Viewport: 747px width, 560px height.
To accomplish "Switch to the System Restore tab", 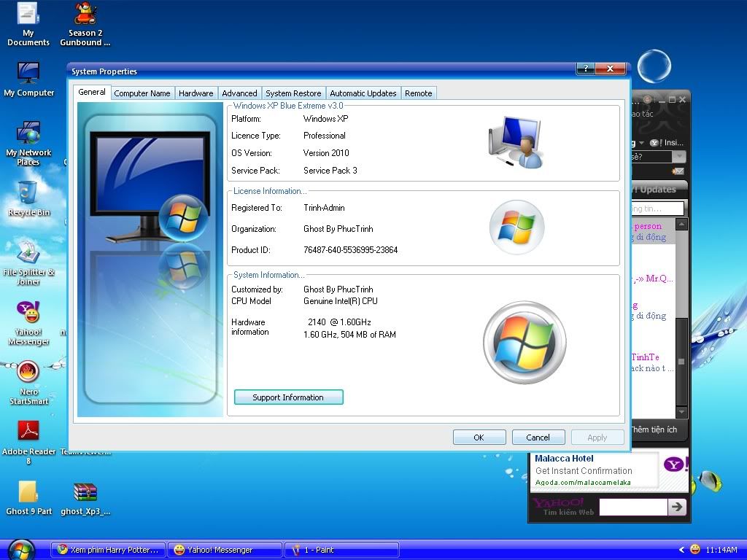I will click(x=293, y=93).
